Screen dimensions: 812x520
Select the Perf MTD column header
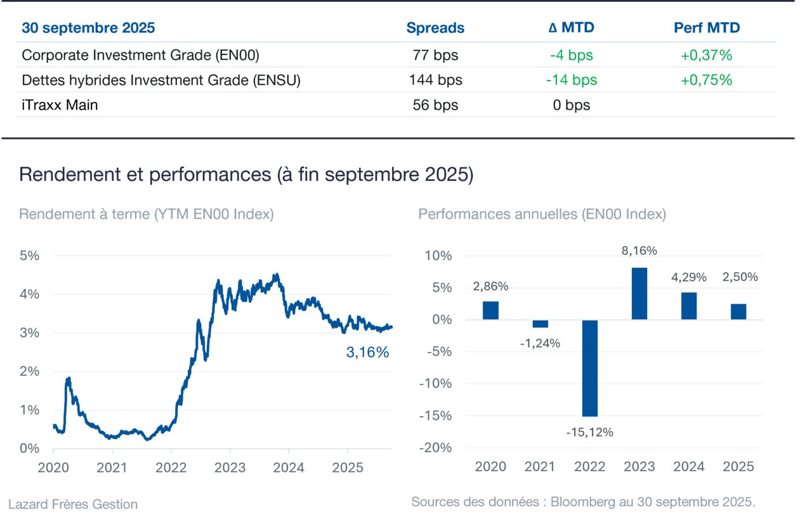coord(707,29)
